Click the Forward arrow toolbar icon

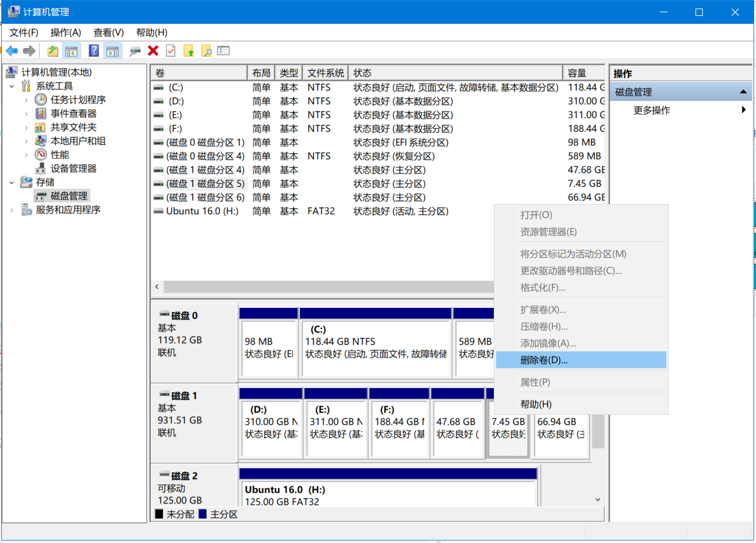click(x=29, y=51)
